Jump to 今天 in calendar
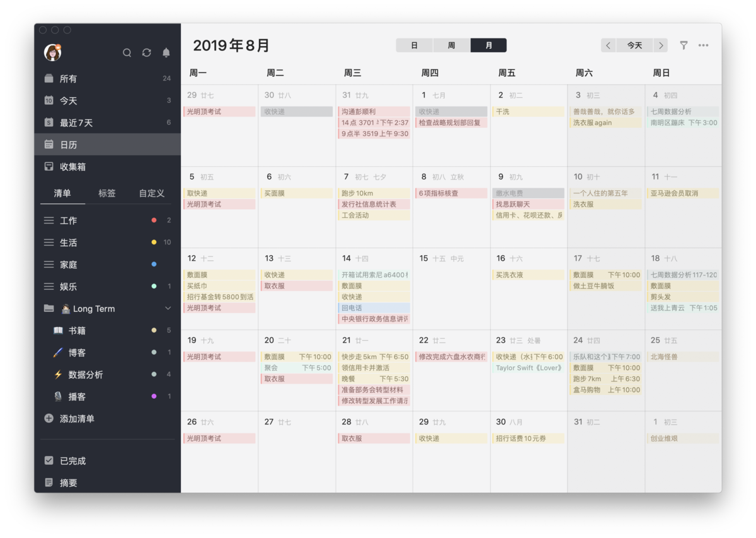 634,45
